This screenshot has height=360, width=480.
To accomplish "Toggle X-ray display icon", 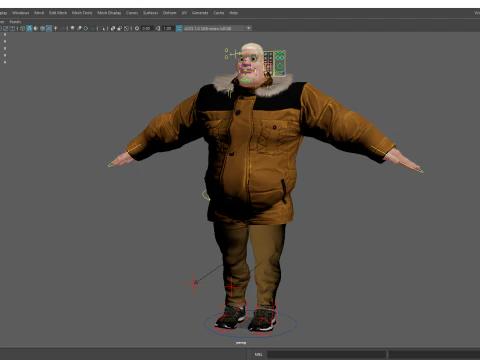I will pos(113,28).
